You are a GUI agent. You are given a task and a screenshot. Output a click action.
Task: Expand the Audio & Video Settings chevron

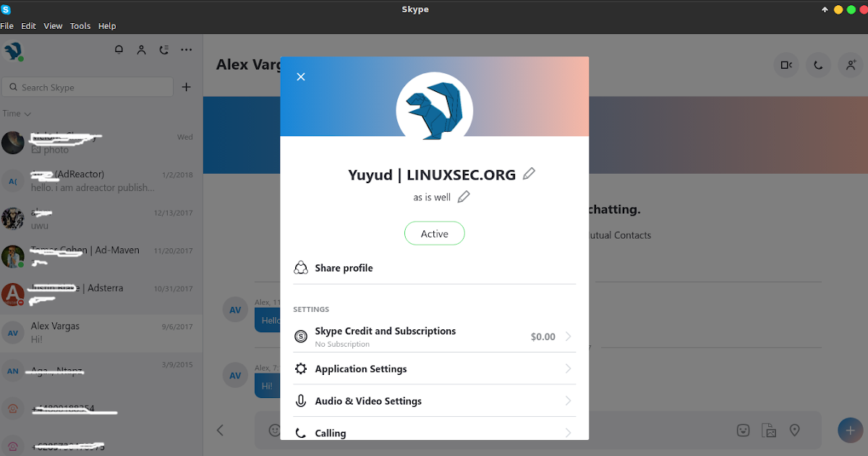[568, 401]
